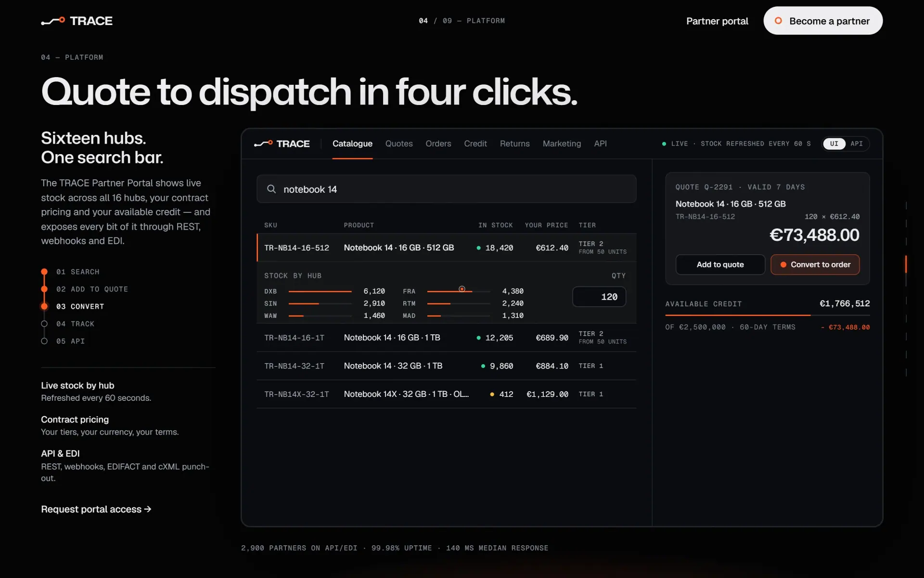Click the orange circle in Become a partner
Viewport: 924px width, 578px height.
(x=778, y=21)
